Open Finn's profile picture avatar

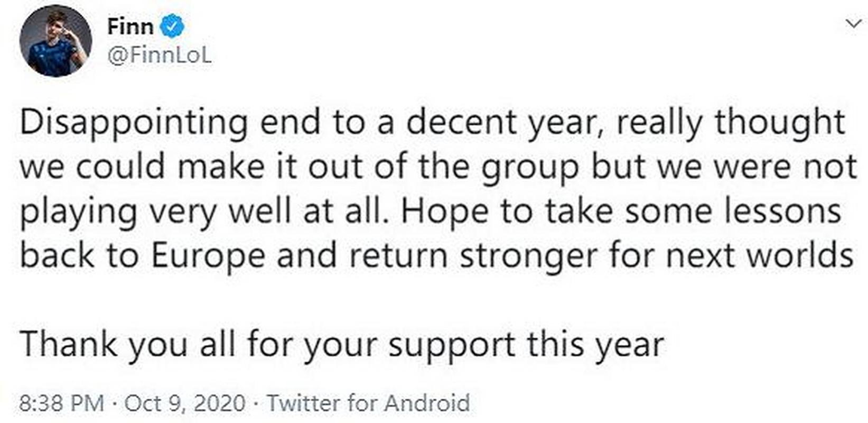pos(55,41)
